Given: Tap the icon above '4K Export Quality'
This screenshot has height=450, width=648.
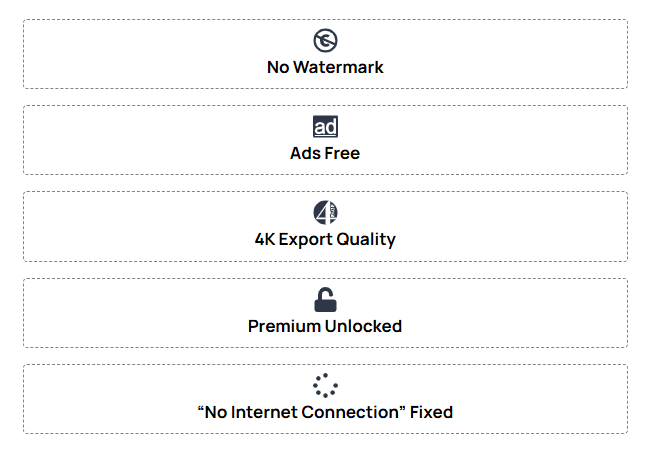Looking at the screenshot, I should coord(325,212).
